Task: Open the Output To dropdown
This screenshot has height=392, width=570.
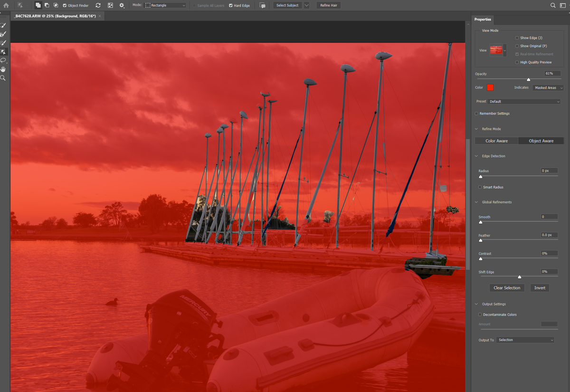Action: coord(525,340)
